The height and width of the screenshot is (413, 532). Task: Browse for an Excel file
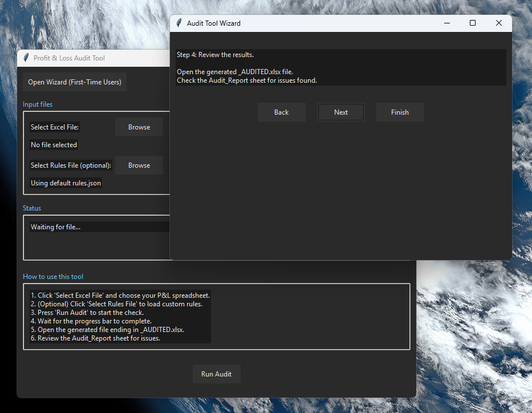click(x=139, y=127)
